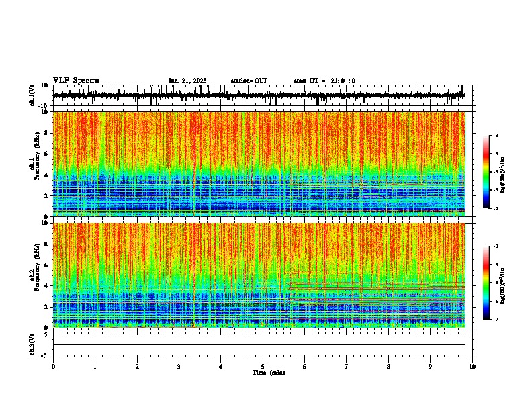Click the ch.2 frequency axis "6" tick label
Viewport: 532px width, 411px height.
46,265
